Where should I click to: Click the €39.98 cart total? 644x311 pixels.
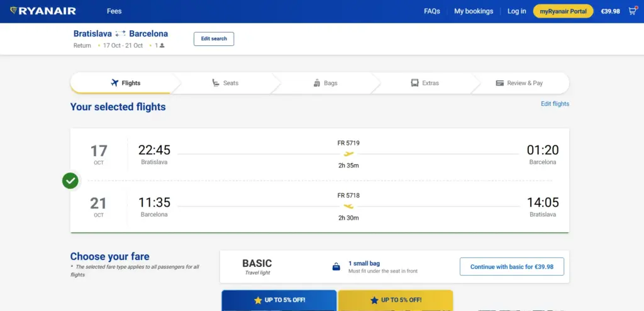click(x=610, y=11)
